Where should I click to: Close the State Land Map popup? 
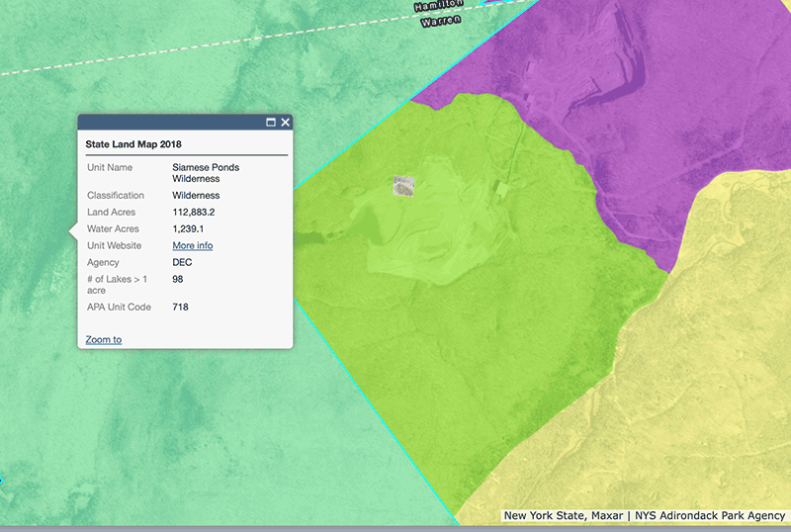(x=286, y=123)
